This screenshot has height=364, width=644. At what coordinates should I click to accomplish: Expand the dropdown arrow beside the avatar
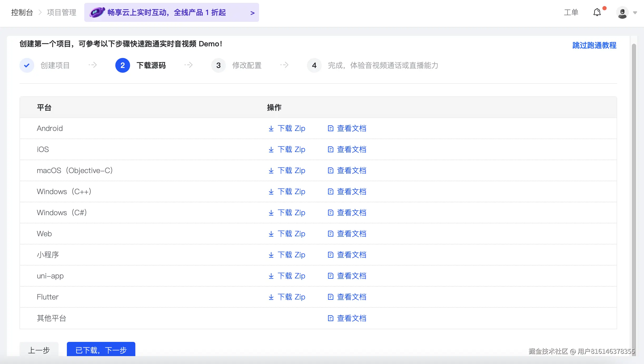click(x=635, y=13)
